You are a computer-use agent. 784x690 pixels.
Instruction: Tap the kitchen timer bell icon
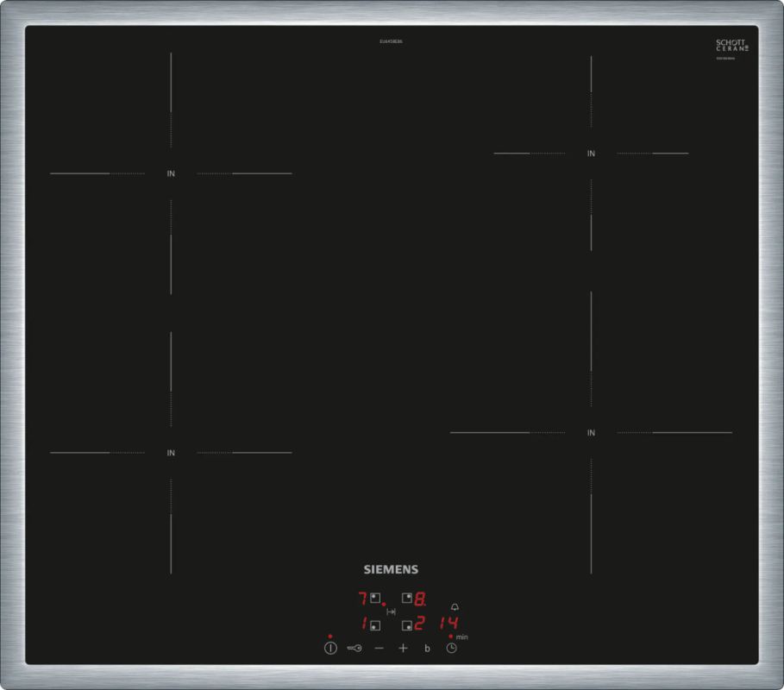click(455, 606)
